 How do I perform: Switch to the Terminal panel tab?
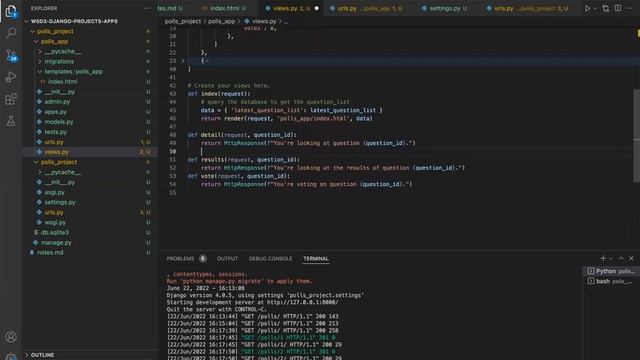point(316,259)
